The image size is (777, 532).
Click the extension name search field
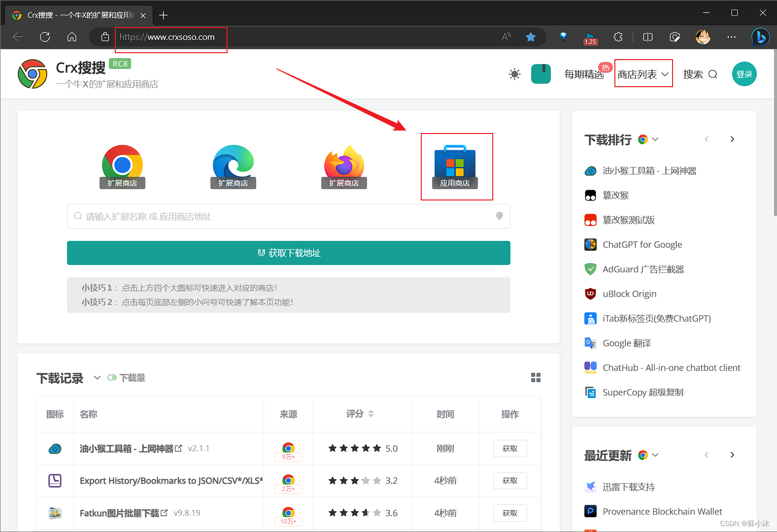pos(289,216)
